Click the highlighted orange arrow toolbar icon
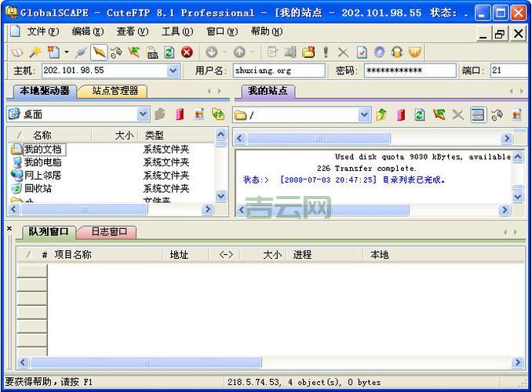Screen dimensions: 532x392 coord(99,53)
